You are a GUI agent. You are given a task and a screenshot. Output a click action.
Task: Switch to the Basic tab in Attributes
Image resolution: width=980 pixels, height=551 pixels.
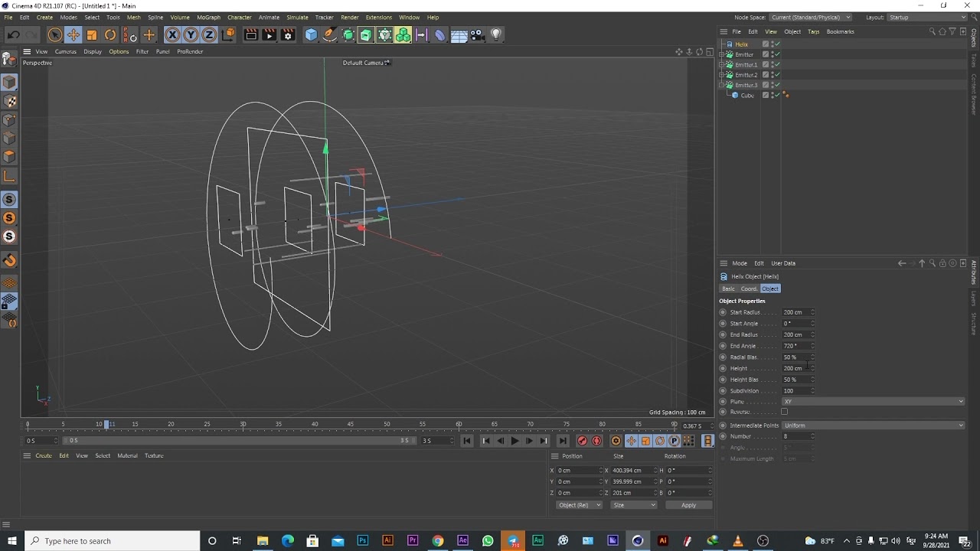[x=728, y=289]
